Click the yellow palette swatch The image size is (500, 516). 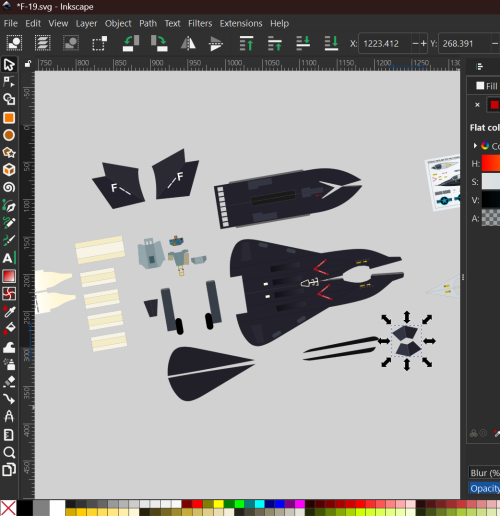click(x=218, y=504)
